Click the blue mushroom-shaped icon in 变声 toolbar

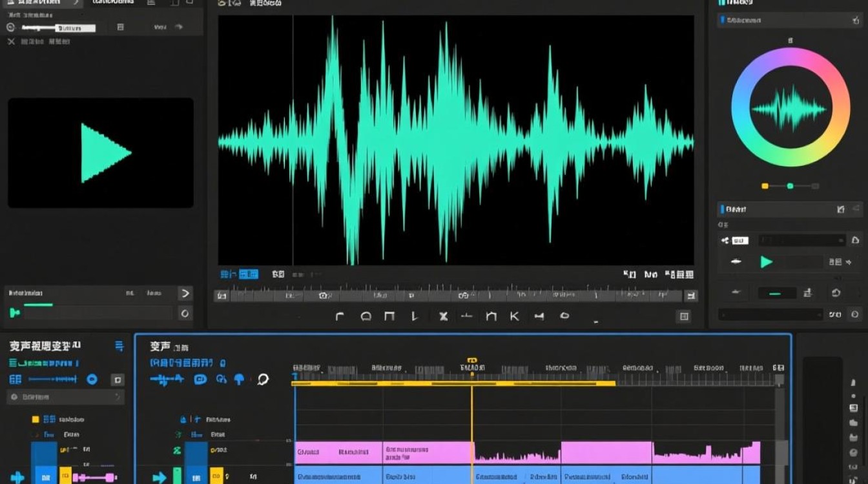click(239, 379)
